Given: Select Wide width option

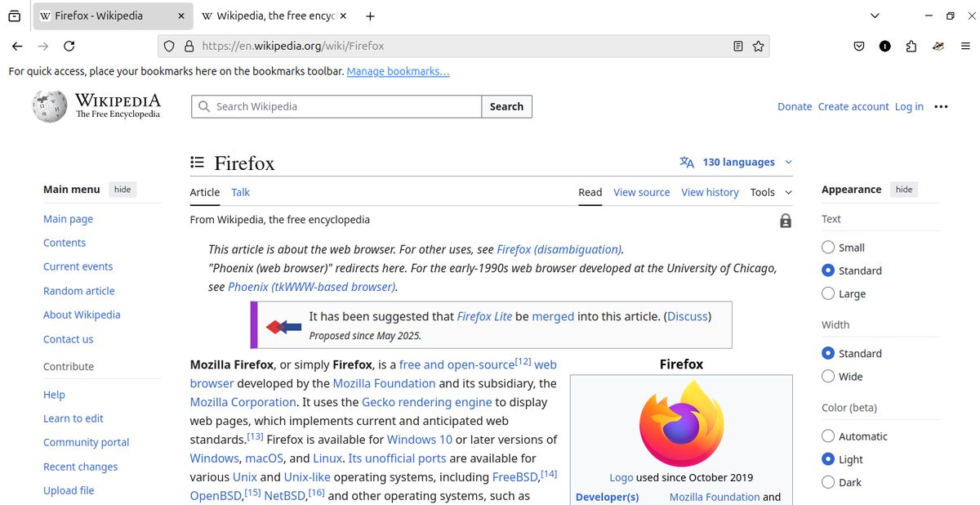Looking at the screenshot, I should pos(828,377).
